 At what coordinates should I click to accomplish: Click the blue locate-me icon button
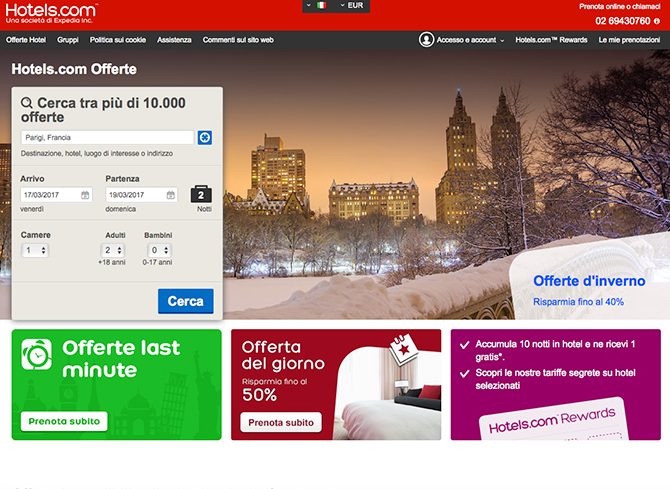click(205, 138)
